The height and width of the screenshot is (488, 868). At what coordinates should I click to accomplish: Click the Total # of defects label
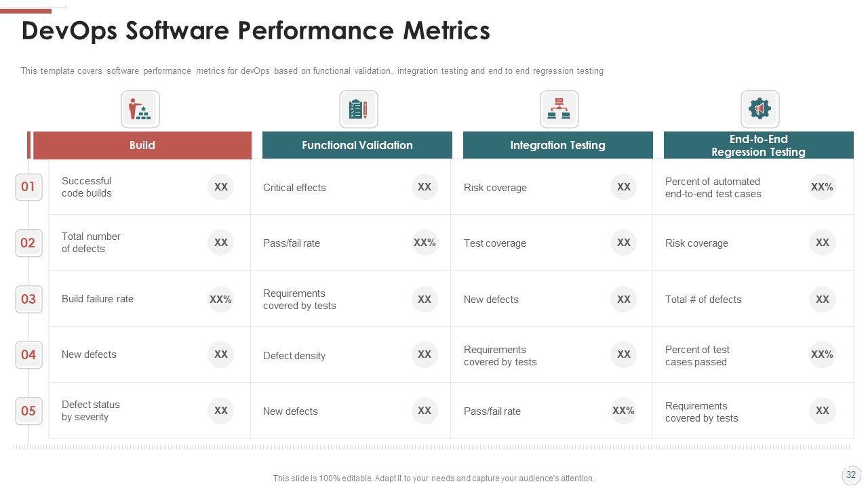click(x=703, y=300)
